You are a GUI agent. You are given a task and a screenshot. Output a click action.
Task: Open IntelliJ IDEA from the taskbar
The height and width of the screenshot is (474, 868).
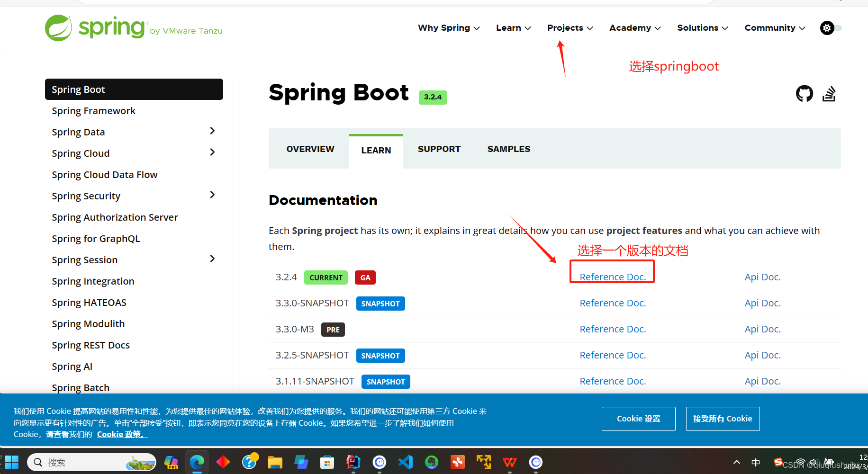(353, 462)
